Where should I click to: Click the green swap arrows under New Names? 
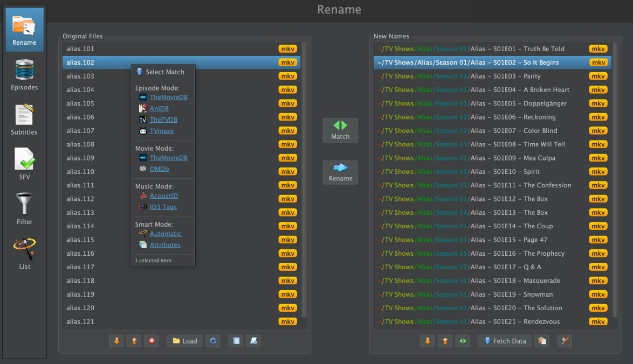tap(463, 341)
